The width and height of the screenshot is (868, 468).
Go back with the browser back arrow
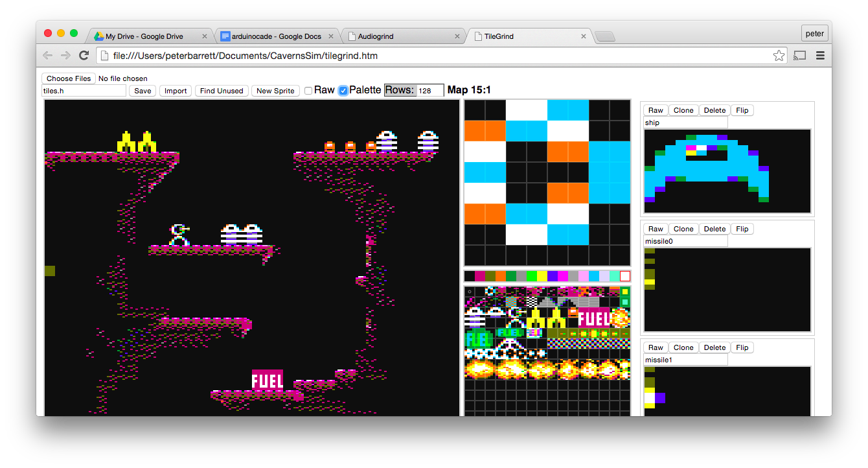47,56
